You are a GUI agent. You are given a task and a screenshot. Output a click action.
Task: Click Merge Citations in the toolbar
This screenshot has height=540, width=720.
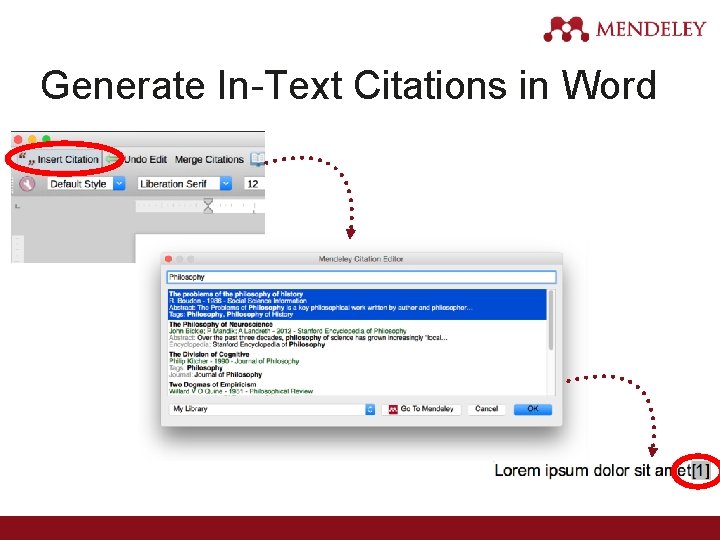[x=209, y=159]
